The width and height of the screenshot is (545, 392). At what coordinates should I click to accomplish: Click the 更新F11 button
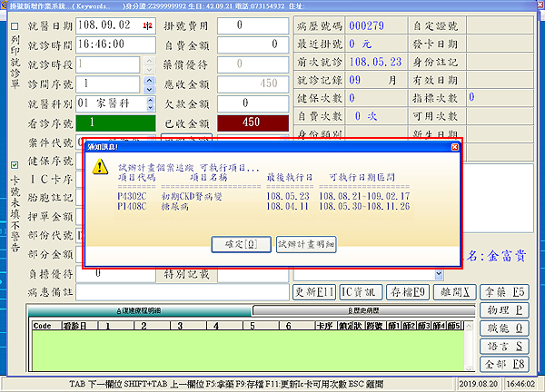click(x=316, y=292)
